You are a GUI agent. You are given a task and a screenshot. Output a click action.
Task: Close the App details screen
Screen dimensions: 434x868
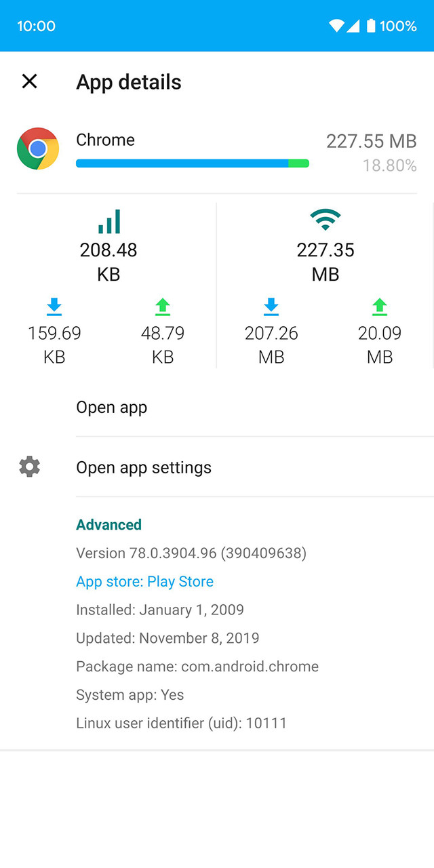pyautogui.click(x=29, y=81)
